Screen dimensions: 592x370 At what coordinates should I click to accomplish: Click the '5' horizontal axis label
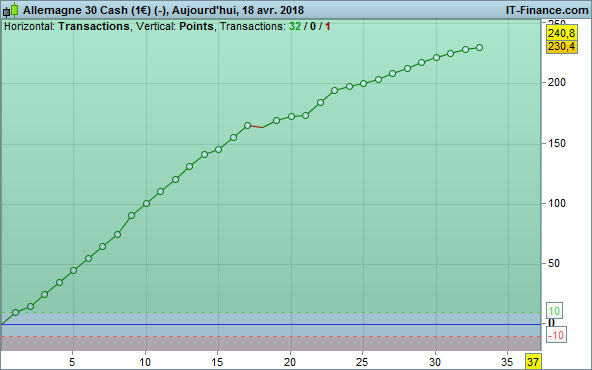72,362
